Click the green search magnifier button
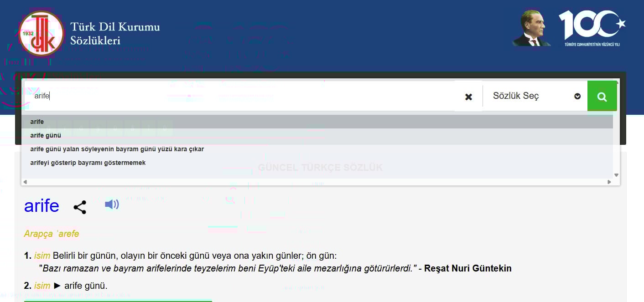 click(602, 96)
